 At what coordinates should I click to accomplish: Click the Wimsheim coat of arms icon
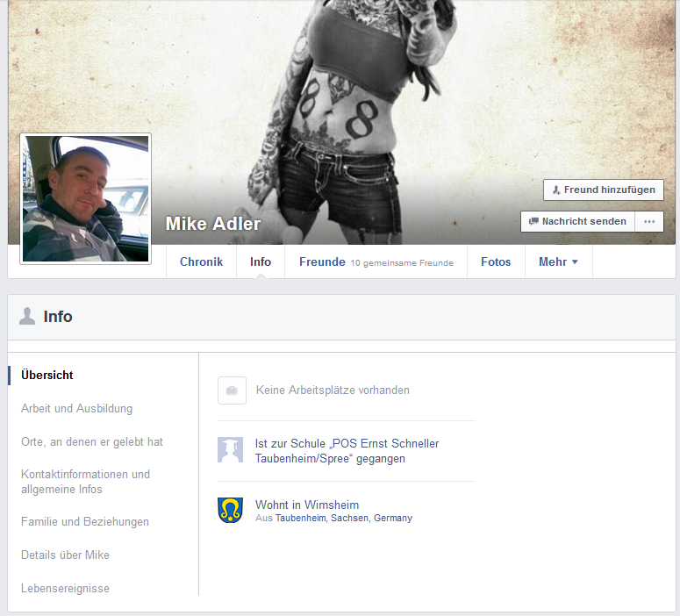(230, 510)
